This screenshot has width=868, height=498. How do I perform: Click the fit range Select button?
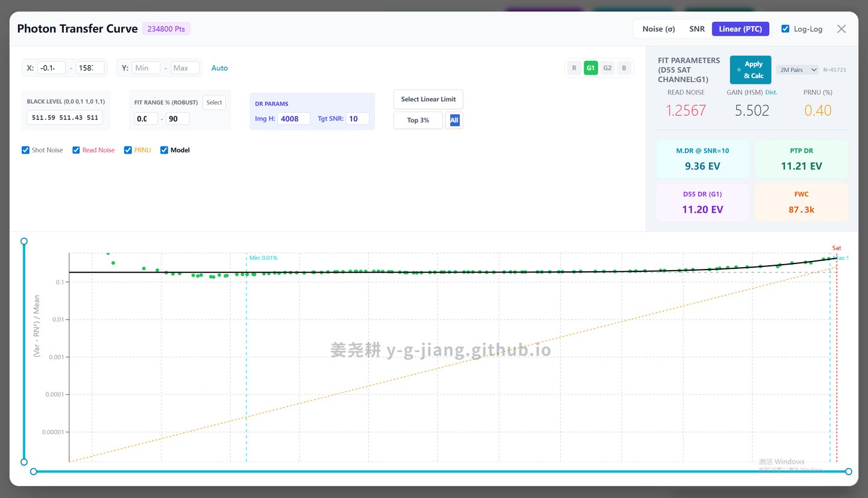pos(214,102)
